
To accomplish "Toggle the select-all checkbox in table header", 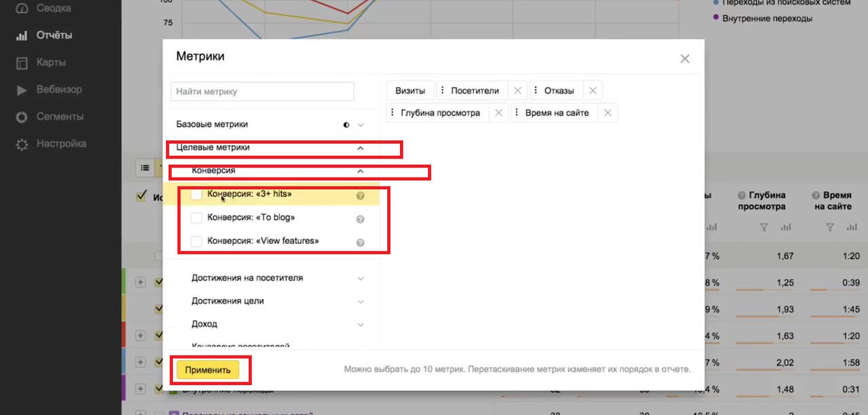I will point(141,196).
